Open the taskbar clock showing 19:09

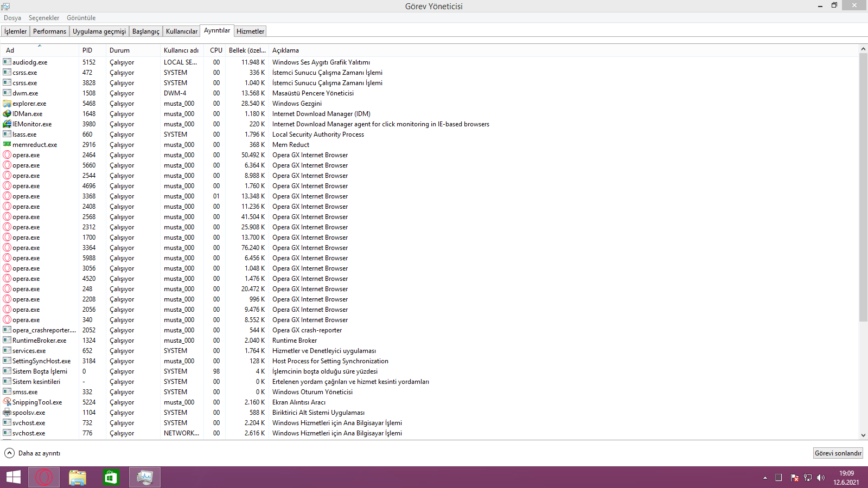pos(846,478)
